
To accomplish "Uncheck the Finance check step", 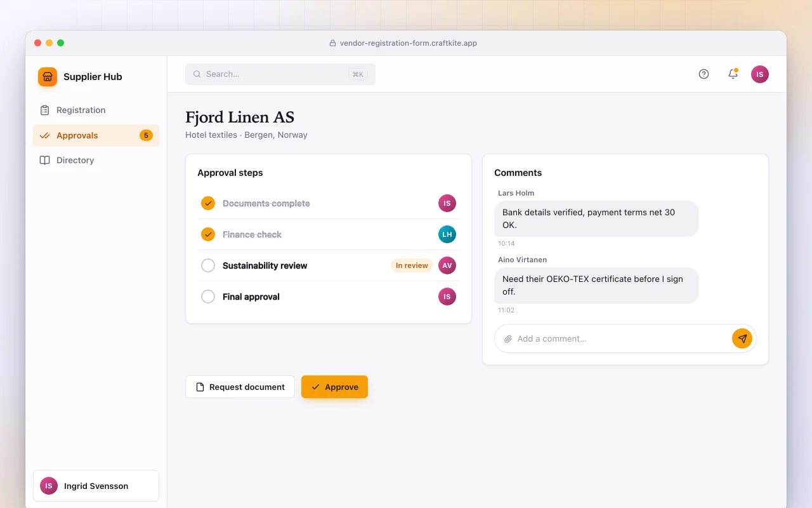I will pos(208,234).
